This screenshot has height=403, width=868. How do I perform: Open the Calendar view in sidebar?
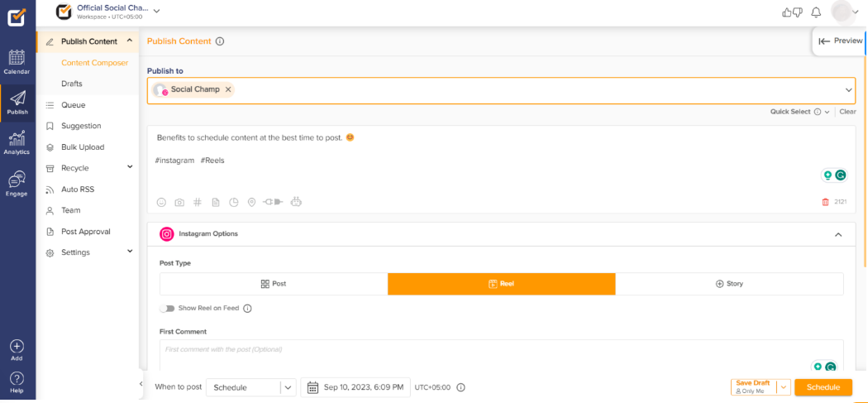coord(17,62)
